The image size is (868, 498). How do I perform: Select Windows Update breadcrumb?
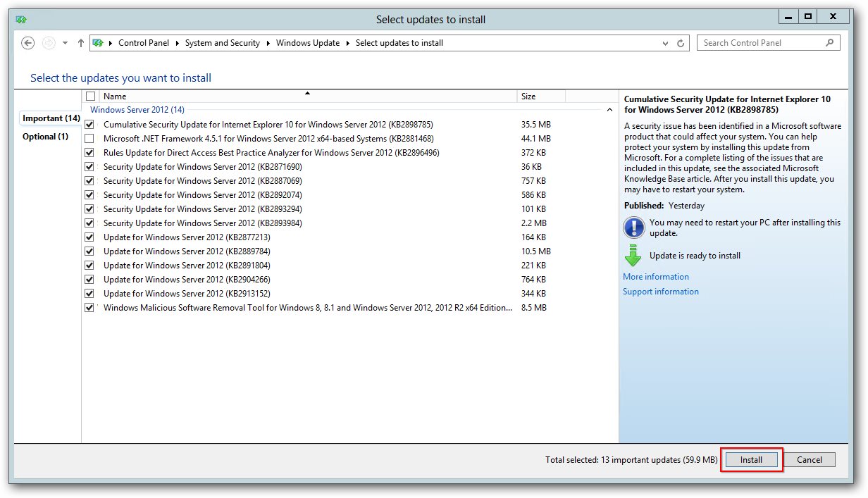pos(308,43)
